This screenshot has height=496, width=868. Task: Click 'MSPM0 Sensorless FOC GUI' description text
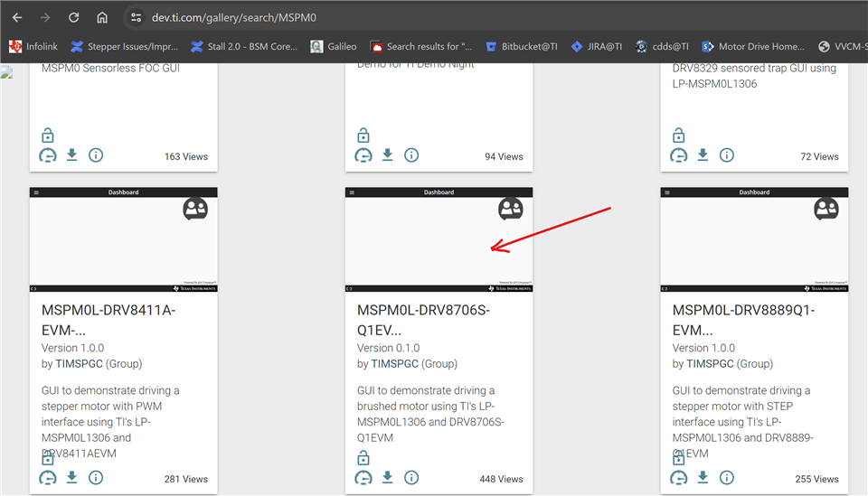pos(110,68)
